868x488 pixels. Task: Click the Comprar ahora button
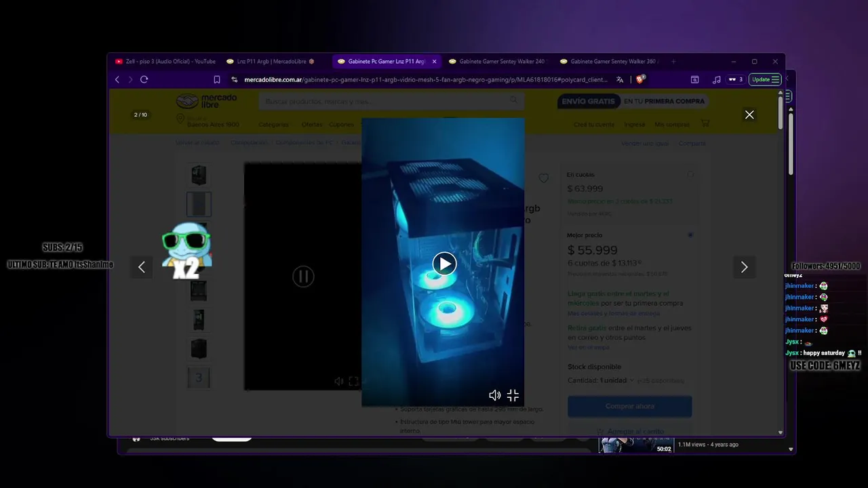630,406
